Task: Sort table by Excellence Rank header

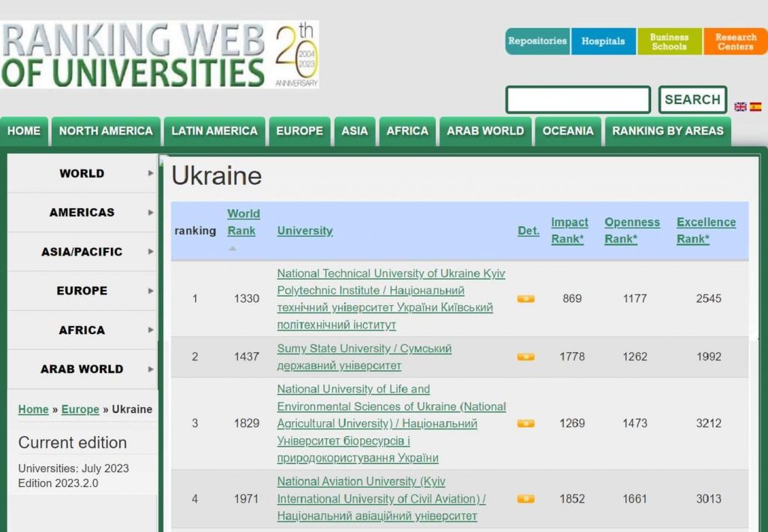Action: click(706, 231)
